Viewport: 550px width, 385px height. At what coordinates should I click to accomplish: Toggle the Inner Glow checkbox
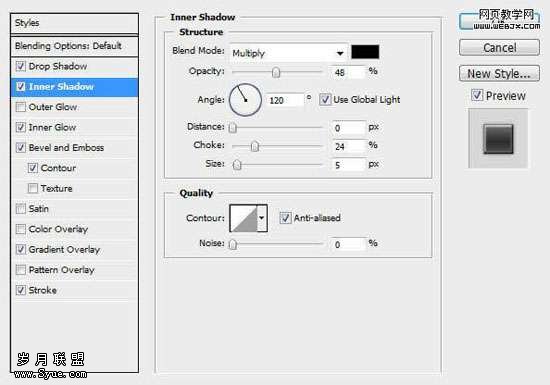coord(21,127)
